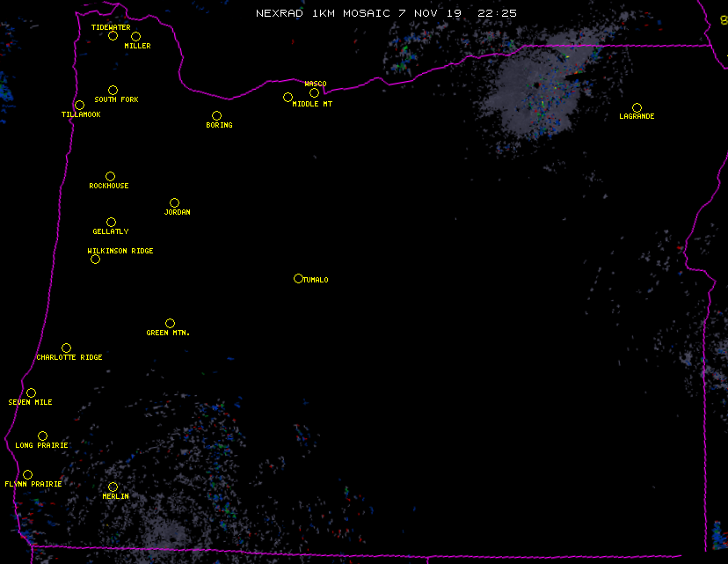728x564 pixels.
Task: Select the Miller station marker
Action: pyautogui.click(x=135, y=37)
